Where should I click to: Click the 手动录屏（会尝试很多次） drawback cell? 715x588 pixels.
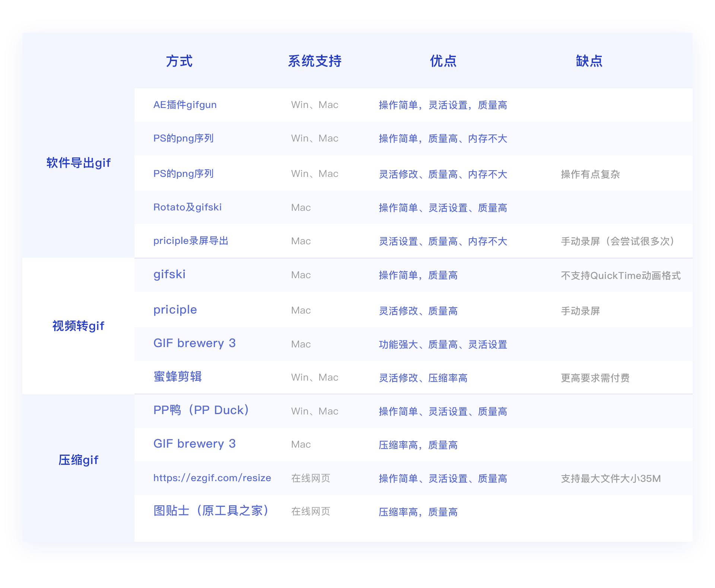[619, 241]
